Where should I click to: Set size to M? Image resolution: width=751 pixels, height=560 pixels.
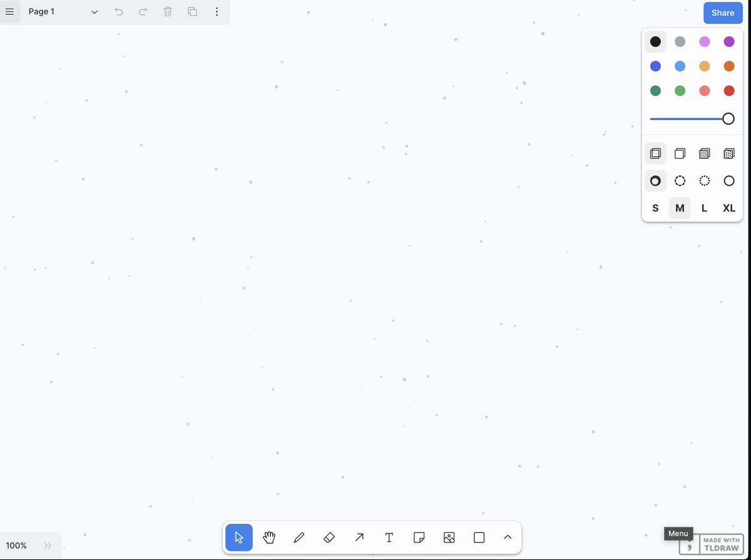point(680,208)
